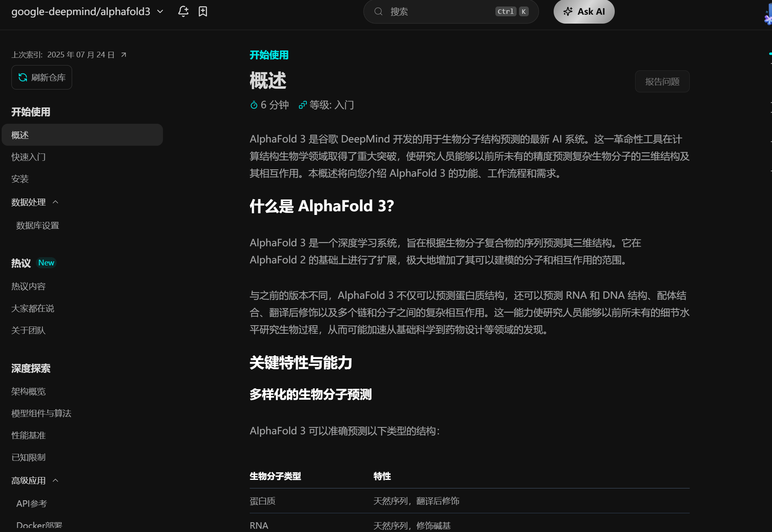Open 模型组件与算法 in the sidebar
Viewport: 772px width, 532px height.
41,413
